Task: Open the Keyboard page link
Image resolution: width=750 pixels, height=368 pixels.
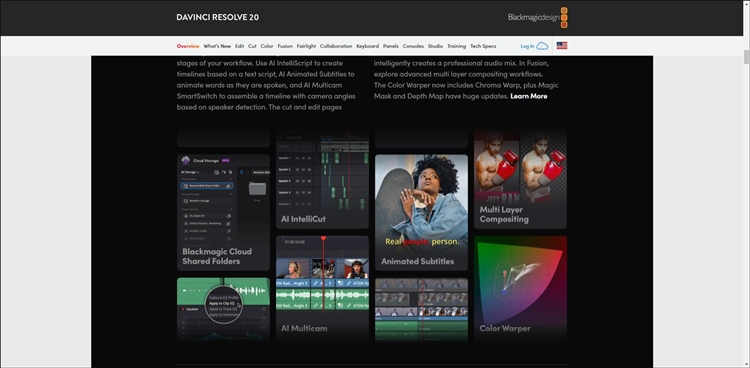Action: pyautogui.click(x=367, y=46)
